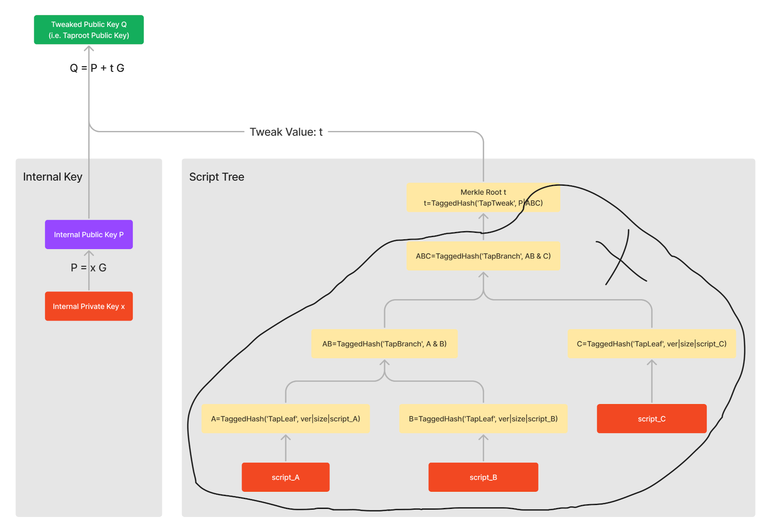Select the 'Q = P + t G' formula
The height and width of the screenshot is (532, 771).
[97, 68]
